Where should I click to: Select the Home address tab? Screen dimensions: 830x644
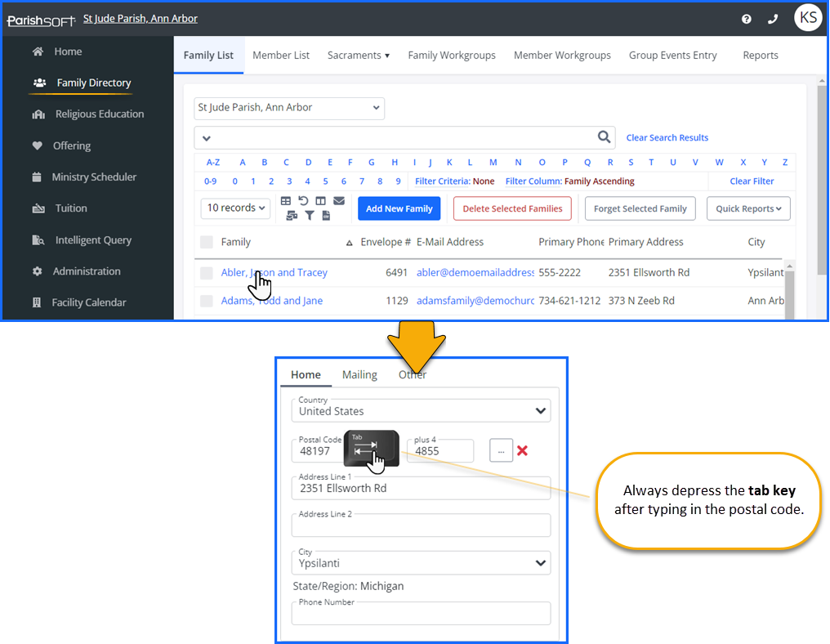pyautogui.click(x=306, y=375)
